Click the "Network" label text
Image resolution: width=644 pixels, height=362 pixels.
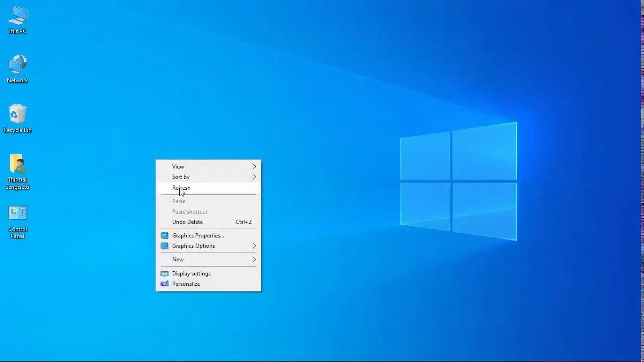[x=17, y=80]
